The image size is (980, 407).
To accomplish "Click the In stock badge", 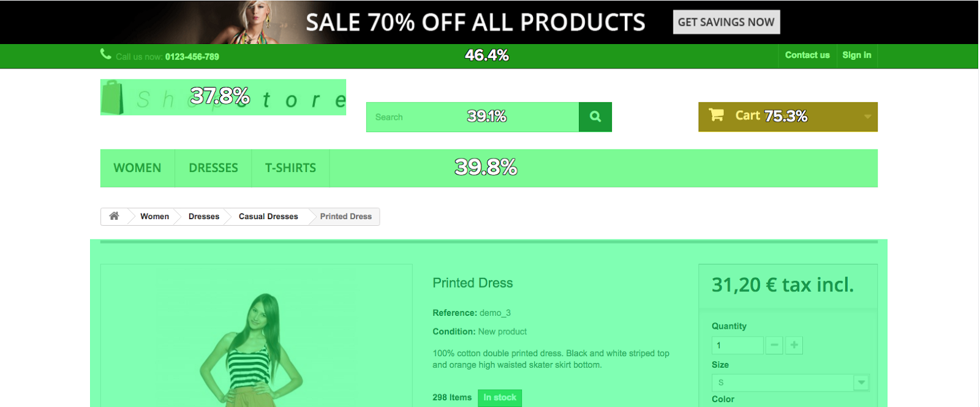I will tap(499, 398).
